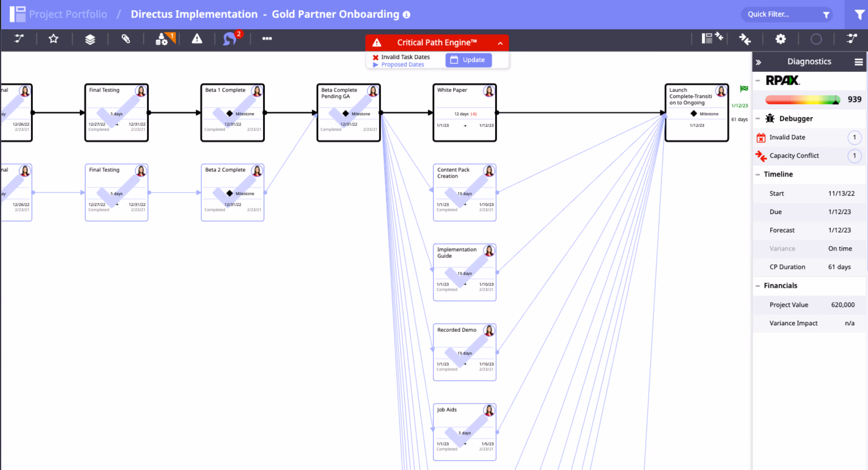Select the Beta 1 Complete milestone card

point(232,113)
